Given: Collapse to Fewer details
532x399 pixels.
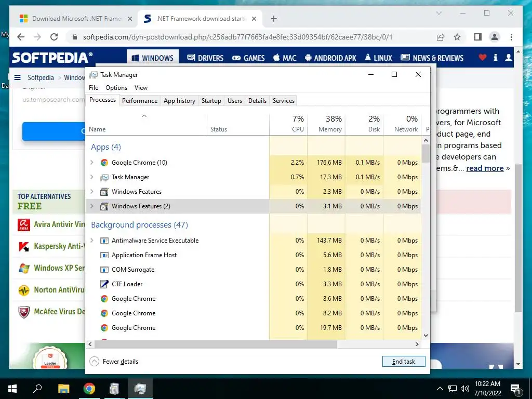Looking at the screenshot, I should click(114, 362).
